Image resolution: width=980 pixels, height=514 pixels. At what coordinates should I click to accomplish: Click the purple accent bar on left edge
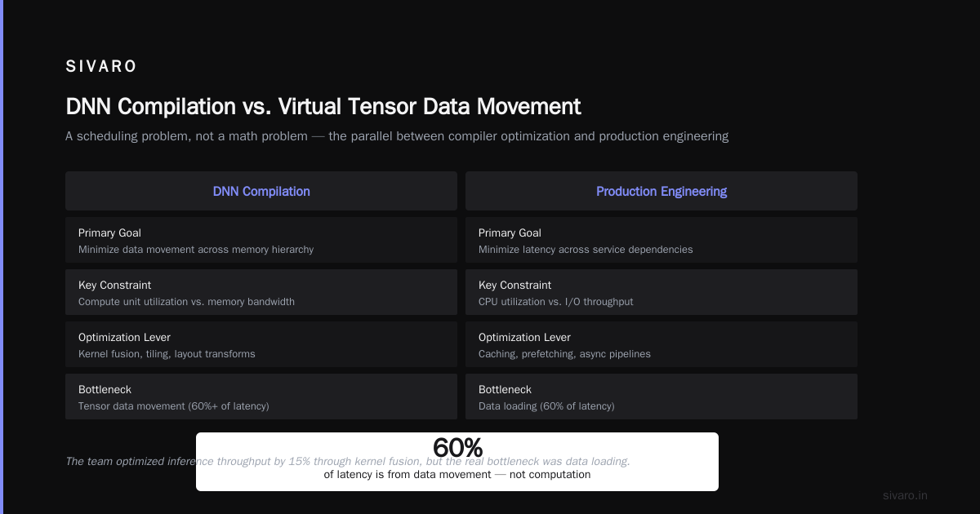click(2, 257)
